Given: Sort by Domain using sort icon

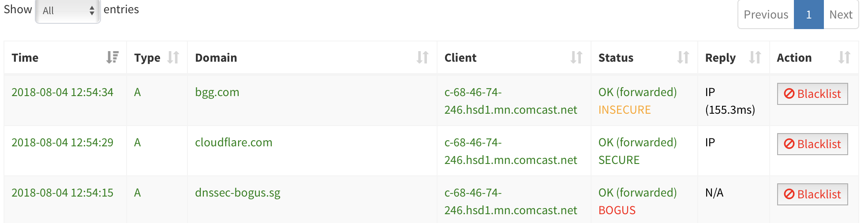Looking at the screenshot, I should pyautogui.click(x=423, y=57).
